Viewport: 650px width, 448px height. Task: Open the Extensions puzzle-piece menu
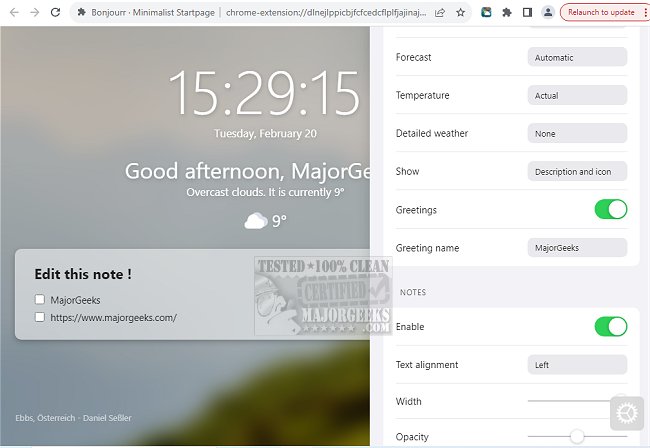[x=507, y=12]
